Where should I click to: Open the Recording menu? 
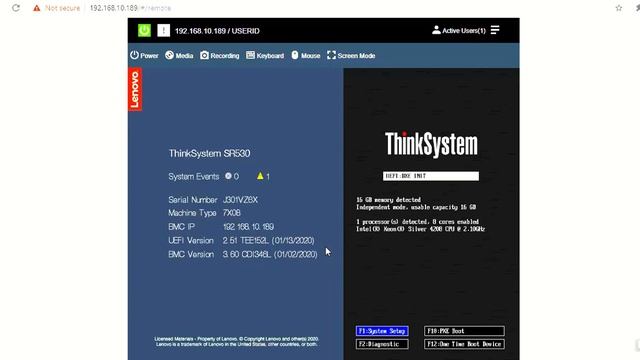[220, 56]
